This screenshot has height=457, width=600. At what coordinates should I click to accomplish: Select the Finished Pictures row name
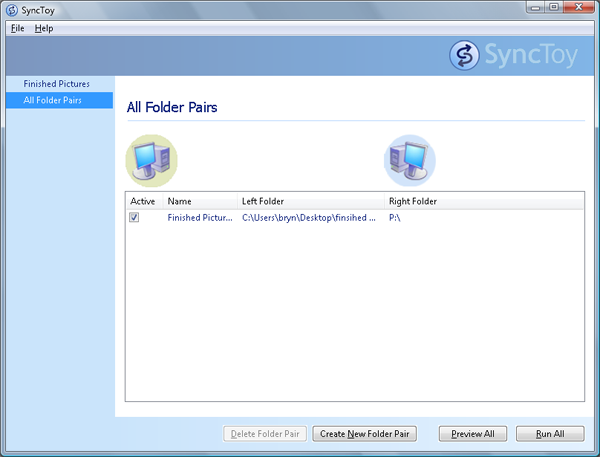(x=200, y=217)
